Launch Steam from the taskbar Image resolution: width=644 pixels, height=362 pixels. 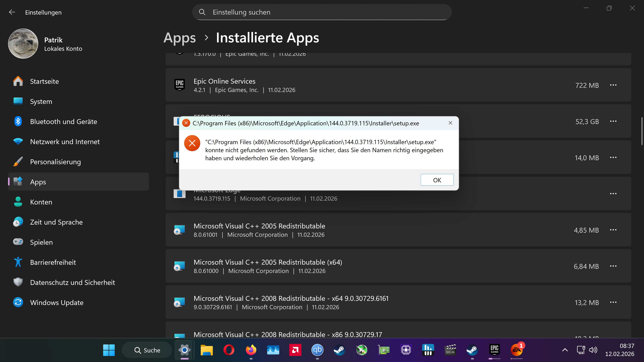339,350
